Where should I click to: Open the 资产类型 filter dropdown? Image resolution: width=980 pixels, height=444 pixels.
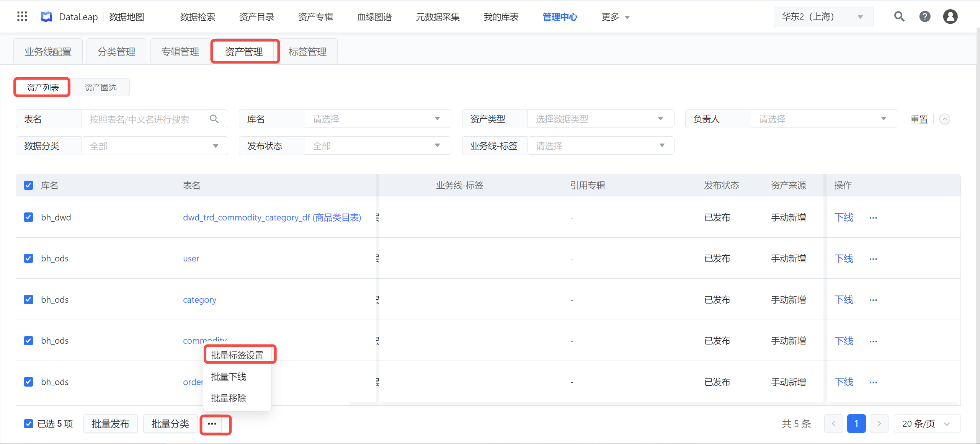pyautogui.click(x=601, y=119)
